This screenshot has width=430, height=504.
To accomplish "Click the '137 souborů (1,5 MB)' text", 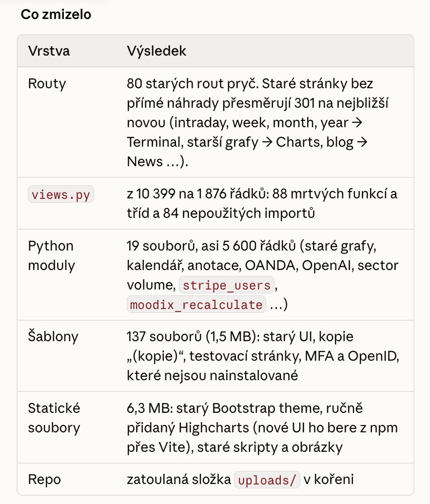I will pos(193,336).
